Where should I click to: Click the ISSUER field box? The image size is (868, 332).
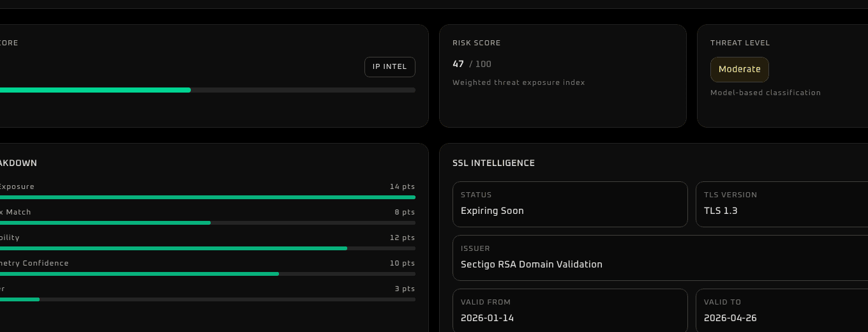(660, 258)
